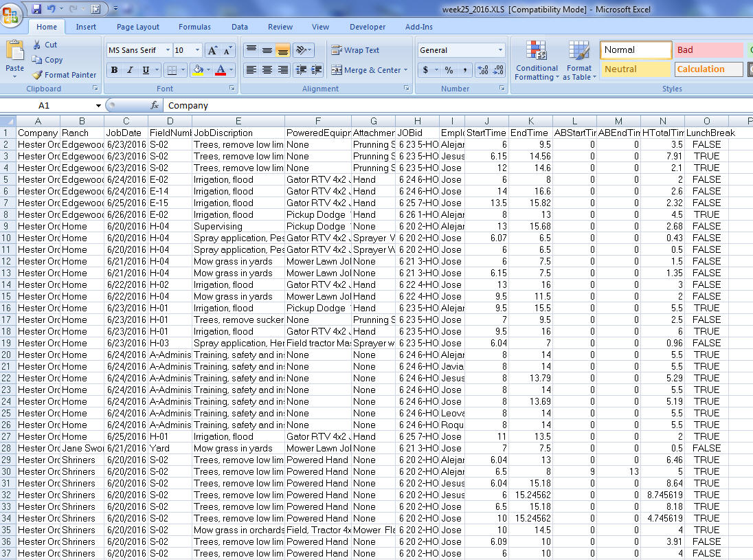
Task: Open the Name Box dropdown arrow
Action: [98, 106]
